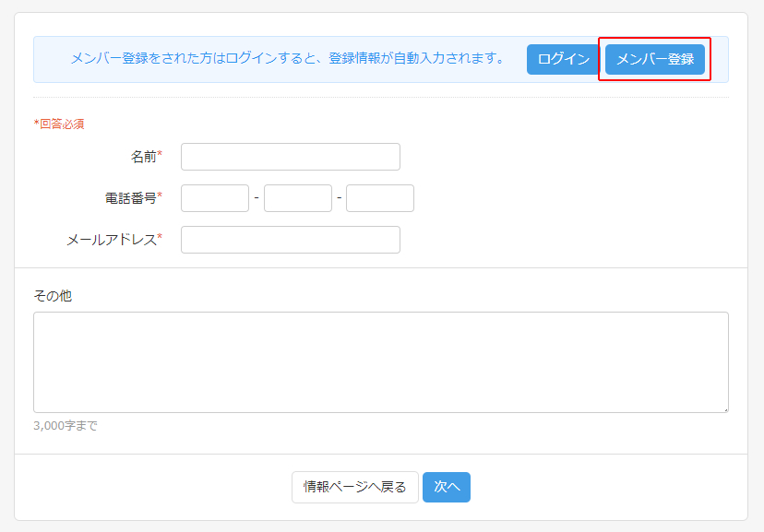Click the ログイン button
764x532 pixels.
563,60
